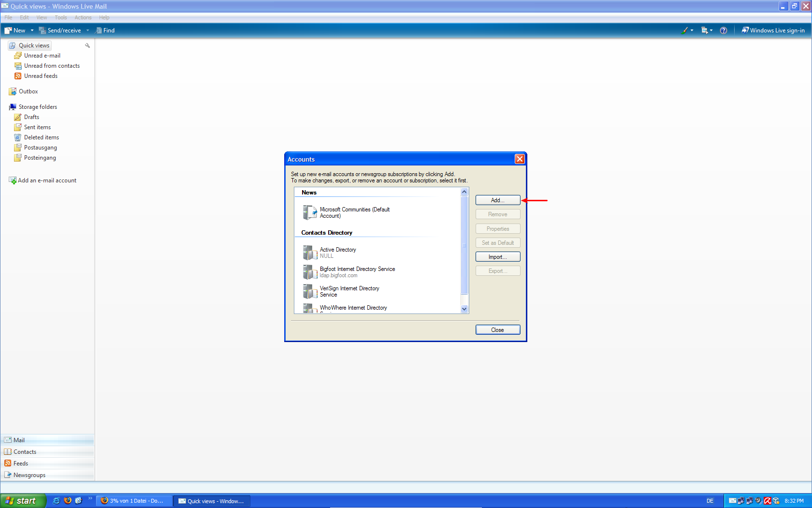Expand the New button dropdown arrow
This screenshot has height=508, width=812.
pos(32,30)
